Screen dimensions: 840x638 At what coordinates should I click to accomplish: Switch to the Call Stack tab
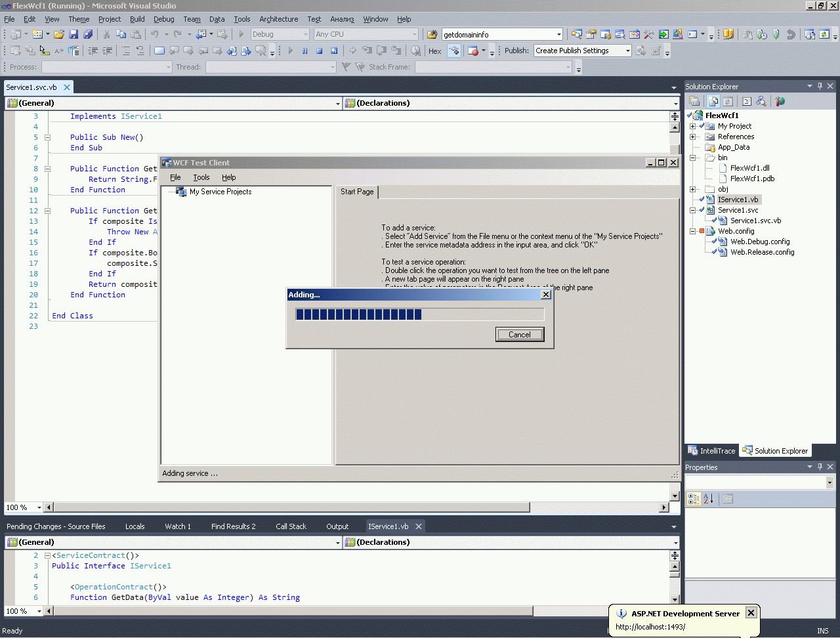point(291,526)
